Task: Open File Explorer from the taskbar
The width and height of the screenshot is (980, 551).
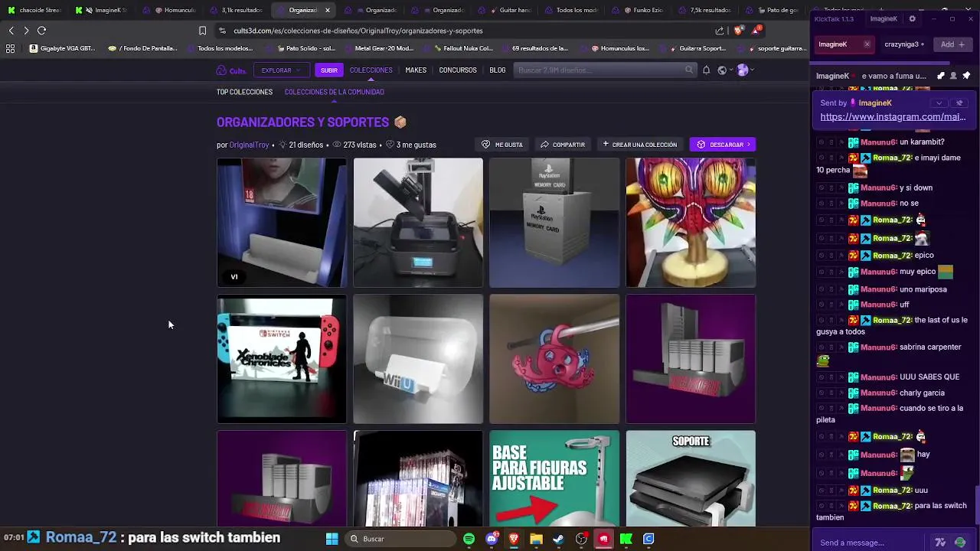Action: tap(536, 539)
